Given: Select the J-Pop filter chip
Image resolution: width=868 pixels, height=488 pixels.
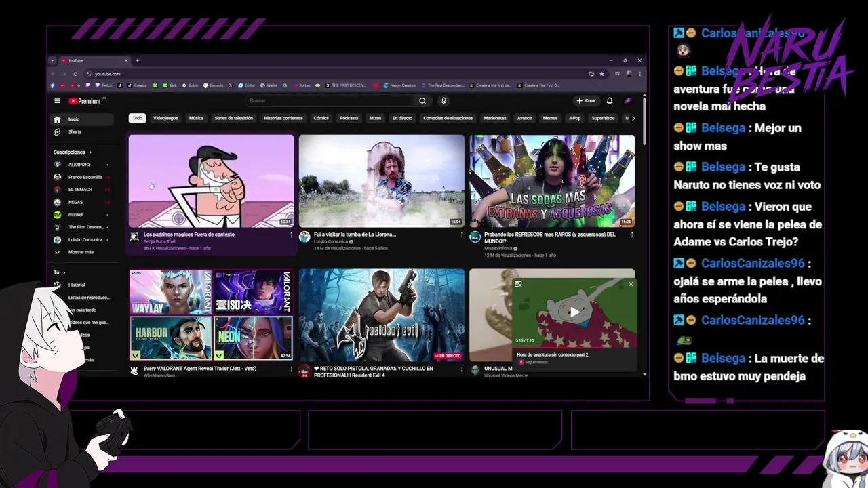Looking at the screenshot, I should click(x=574, y=118).
